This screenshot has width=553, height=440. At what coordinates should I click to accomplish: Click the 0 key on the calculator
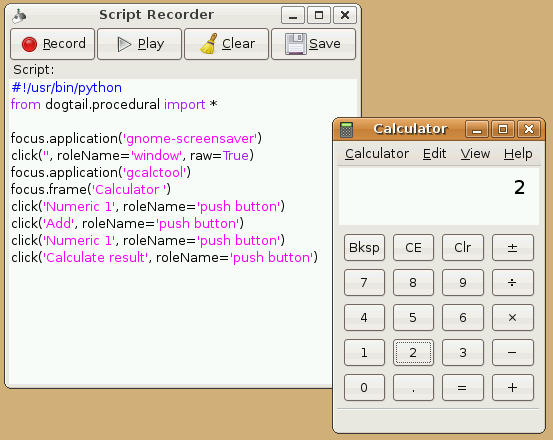(x=364, y=388)
